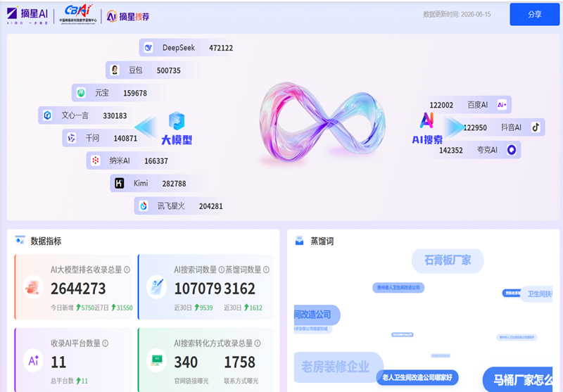The width and height of the screenshot is (563, 392).
Task: Click info icon beside AI大模型排名收录总量
Action: coord(127,270)
